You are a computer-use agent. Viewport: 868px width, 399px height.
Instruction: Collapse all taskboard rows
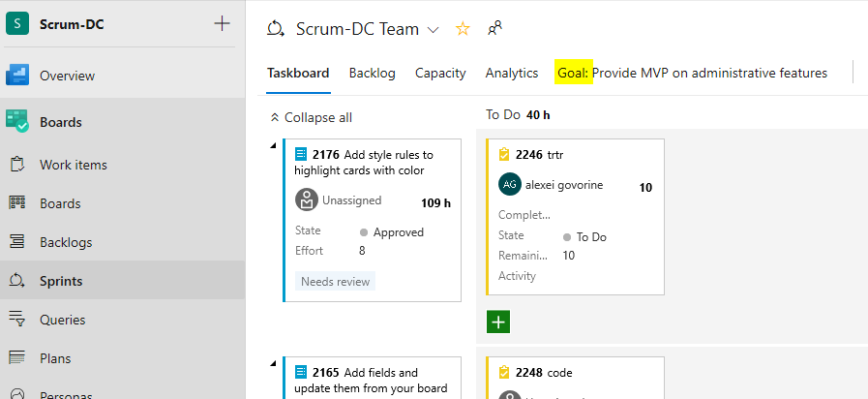311,117
